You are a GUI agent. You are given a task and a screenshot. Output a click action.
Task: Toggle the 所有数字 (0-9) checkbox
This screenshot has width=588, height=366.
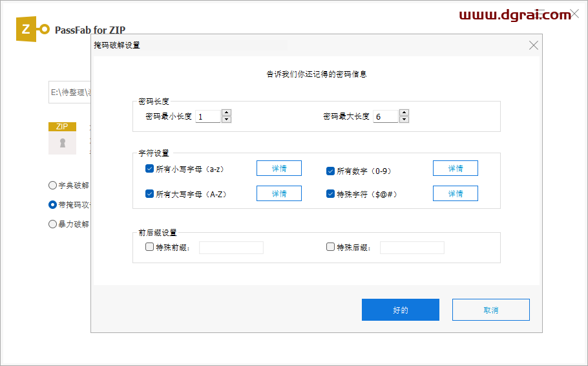tap(331, 171)
